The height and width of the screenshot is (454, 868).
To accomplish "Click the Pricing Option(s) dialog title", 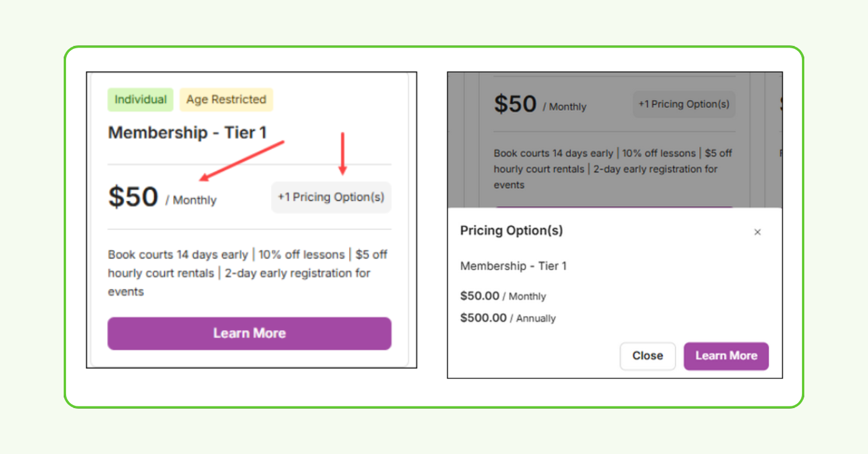I will (511, 231).
